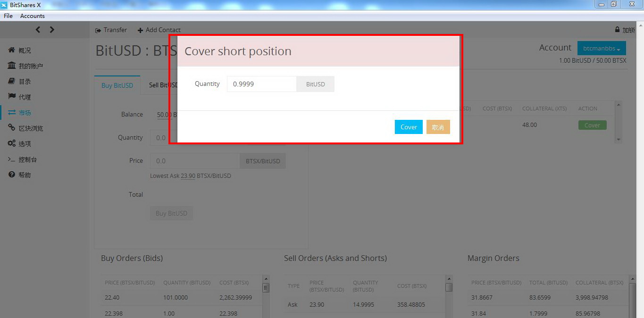Click the BitUSD unit label beside Quantity
The width and height of the screenshot is (644, 318).
point(315,84)
